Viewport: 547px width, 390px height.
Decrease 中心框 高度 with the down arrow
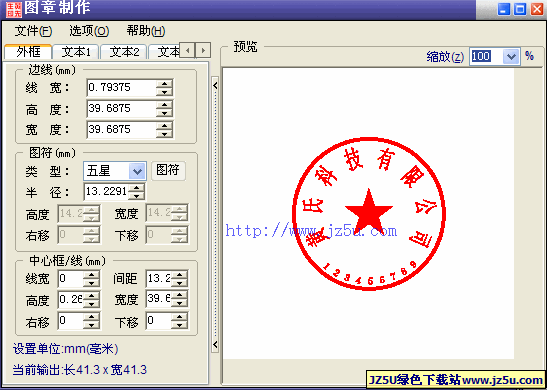[91, 304]
